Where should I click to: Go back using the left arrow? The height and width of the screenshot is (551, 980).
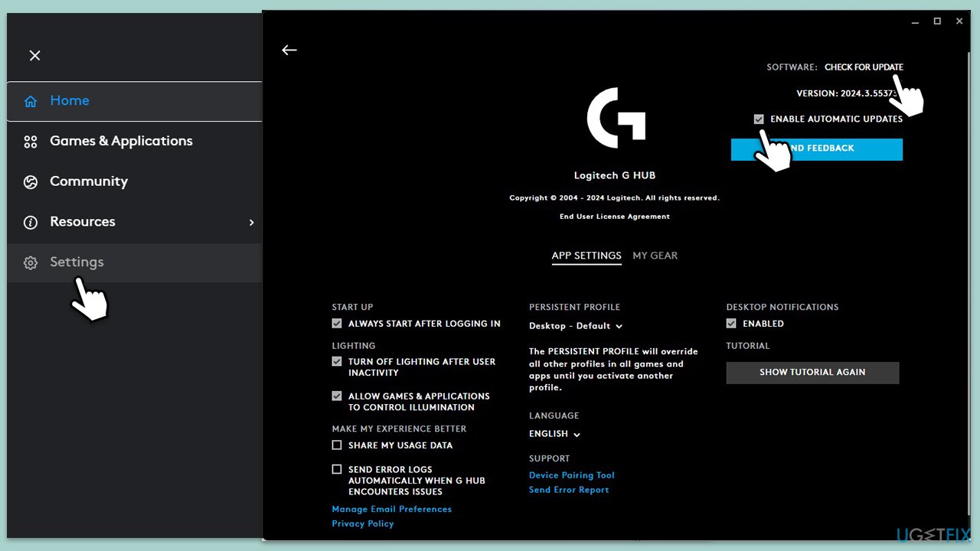289,50
